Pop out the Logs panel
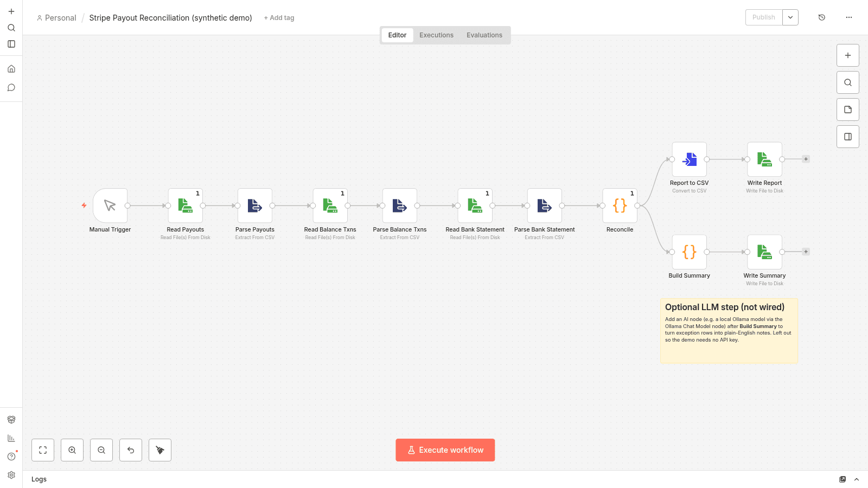The width and height of the screenshot is (868, 488). click(843, 479)
